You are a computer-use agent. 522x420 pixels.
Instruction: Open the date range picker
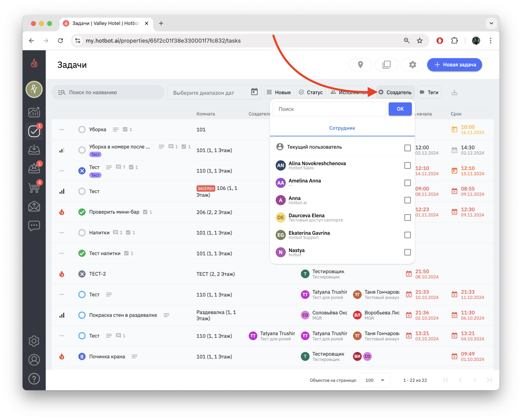[x=214, y=92]
